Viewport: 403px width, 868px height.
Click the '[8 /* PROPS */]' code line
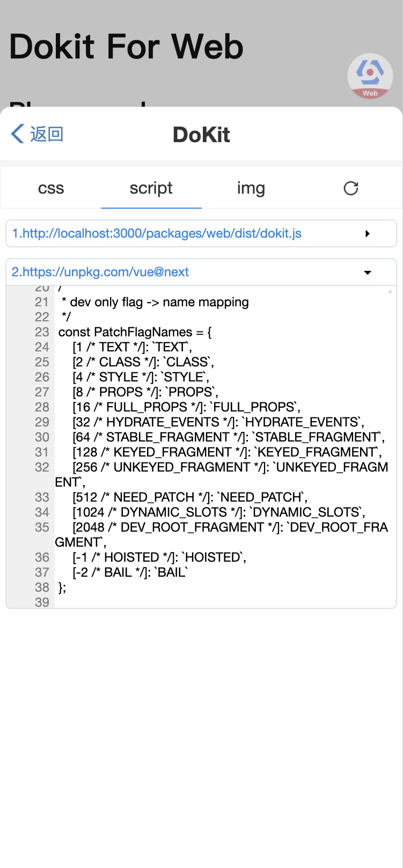[x=145, y=392]
